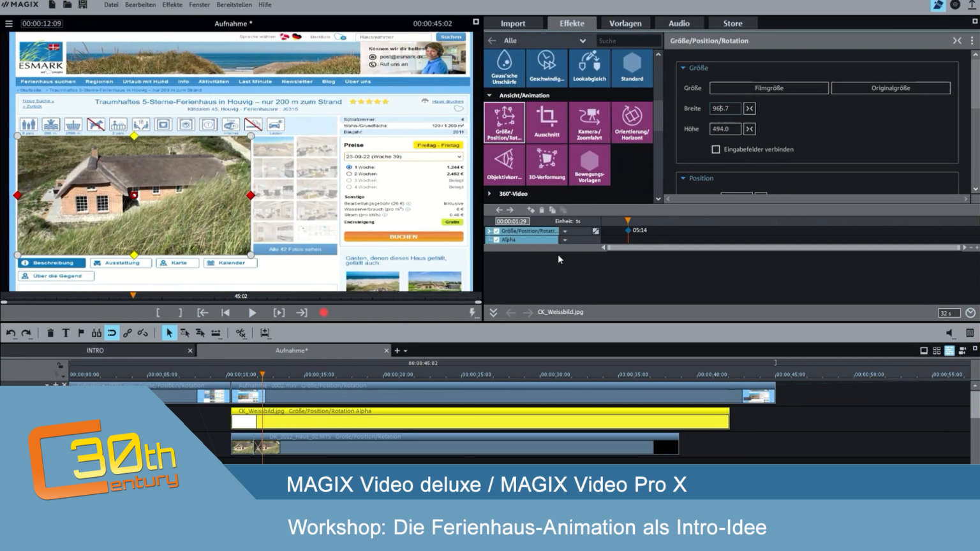Collapse the Größe settings group
980x551 pixels.
click(683, 68)
